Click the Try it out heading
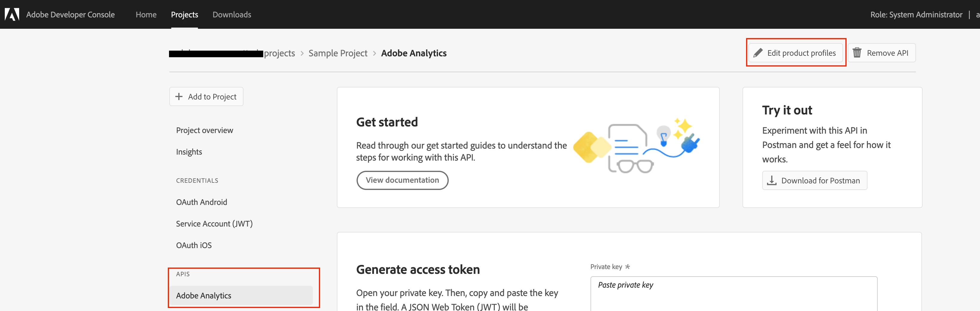Screen dimensions: 980x311 pyautogui.click(x=787, y=110)
